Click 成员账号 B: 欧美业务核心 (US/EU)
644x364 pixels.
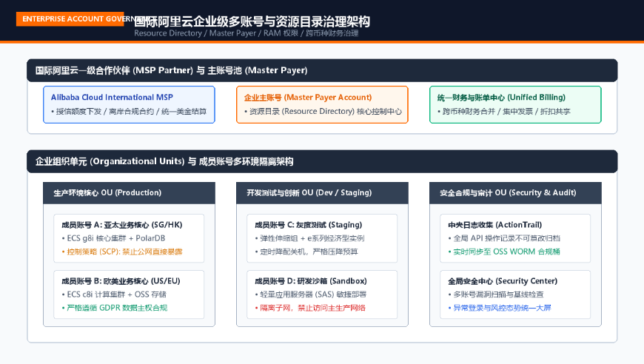point(121,281)
